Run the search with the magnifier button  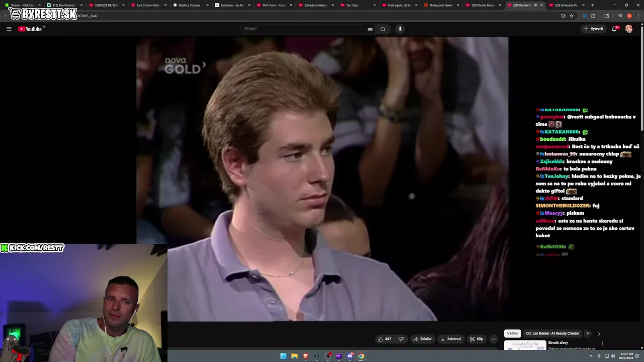pyautogui.click(x=383, y=29)
